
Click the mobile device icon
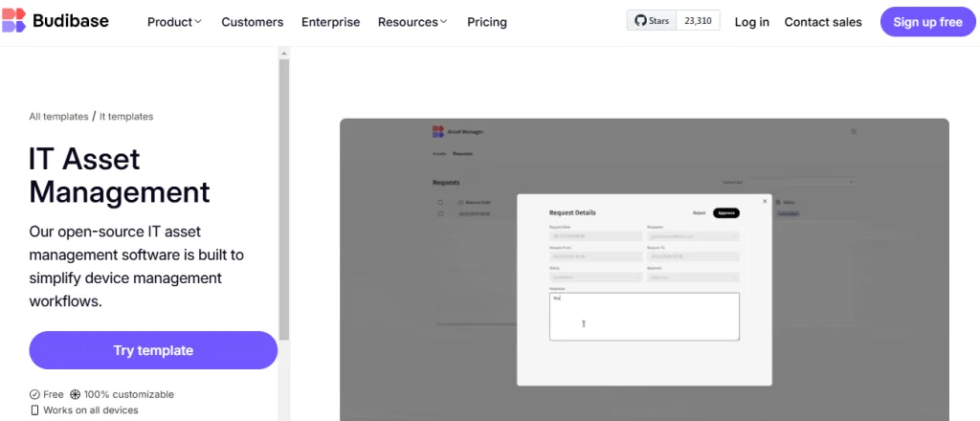(34, 410)
